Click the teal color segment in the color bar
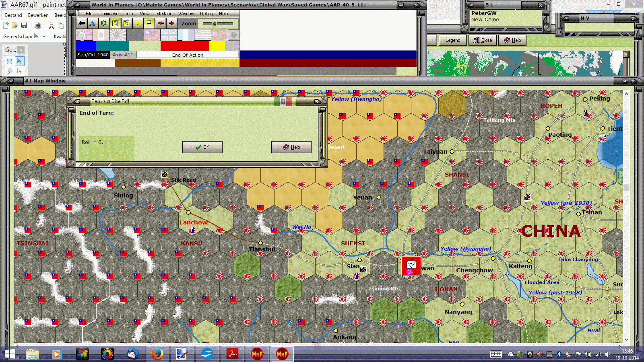 point(113,46)
